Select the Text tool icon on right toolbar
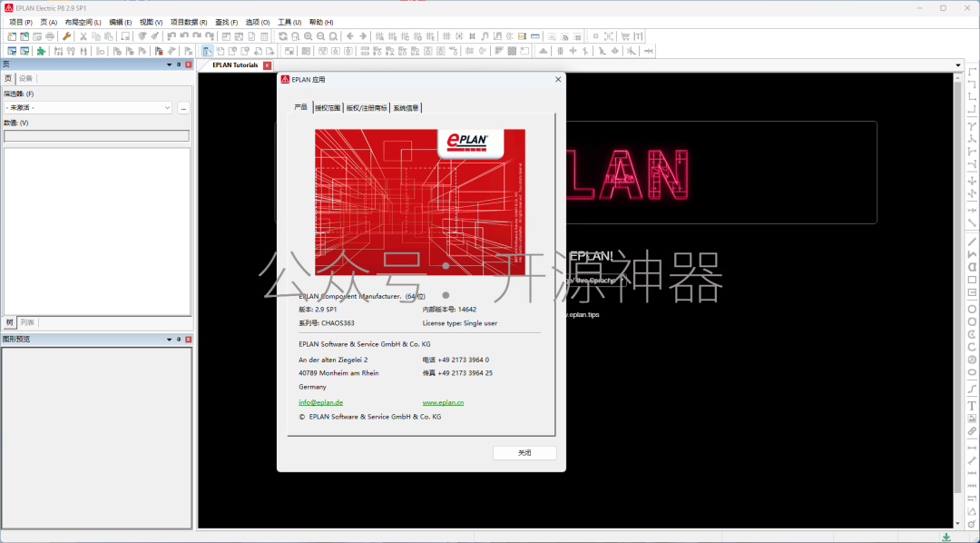This screenshot has height=543, width=980. tap(972, 406)
